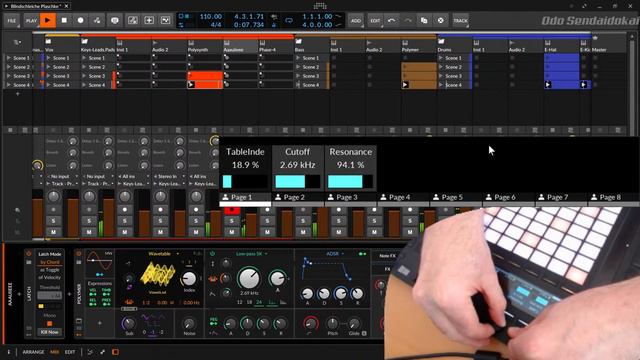Open the TRACK menu
The width and height of the screenshot is (640, 360).
(460, 20)
